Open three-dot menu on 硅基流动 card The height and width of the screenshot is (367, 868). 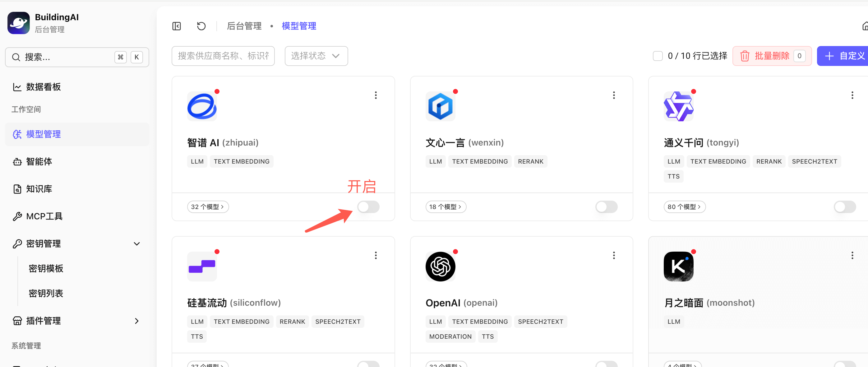(376, 255)
